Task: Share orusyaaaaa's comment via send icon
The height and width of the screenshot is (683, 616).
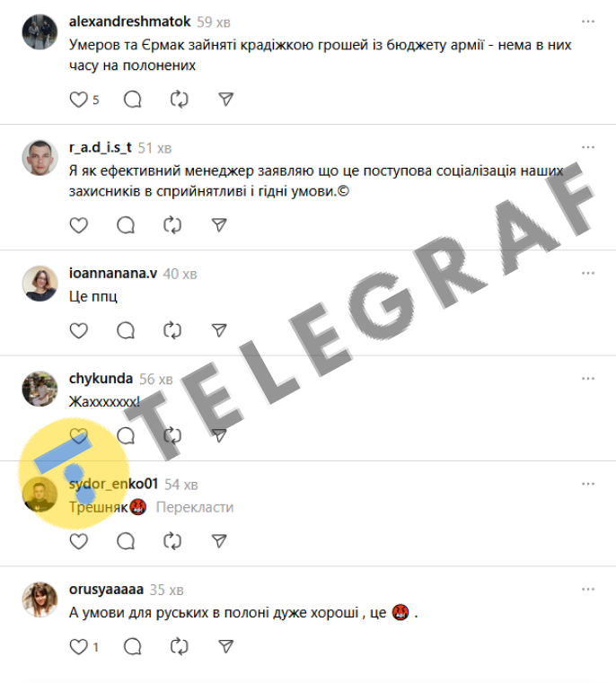Action: (x=225, y=647)
